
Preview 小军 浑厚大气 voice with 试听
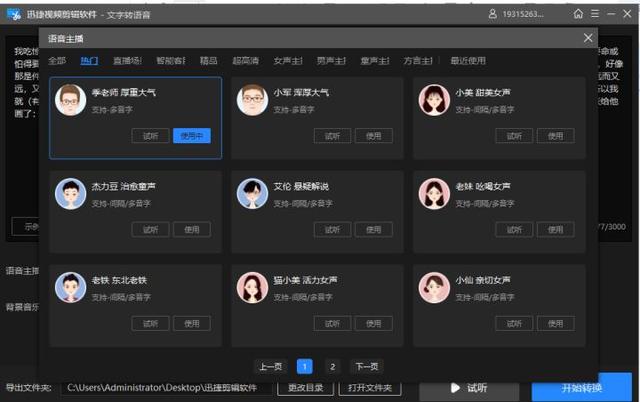pyautogui.click(x=332, y=136)
